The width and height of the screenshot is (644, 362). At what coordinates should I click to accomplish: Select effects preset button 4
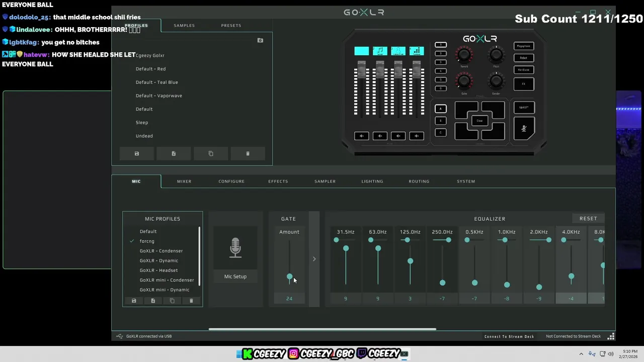point(440,71)
